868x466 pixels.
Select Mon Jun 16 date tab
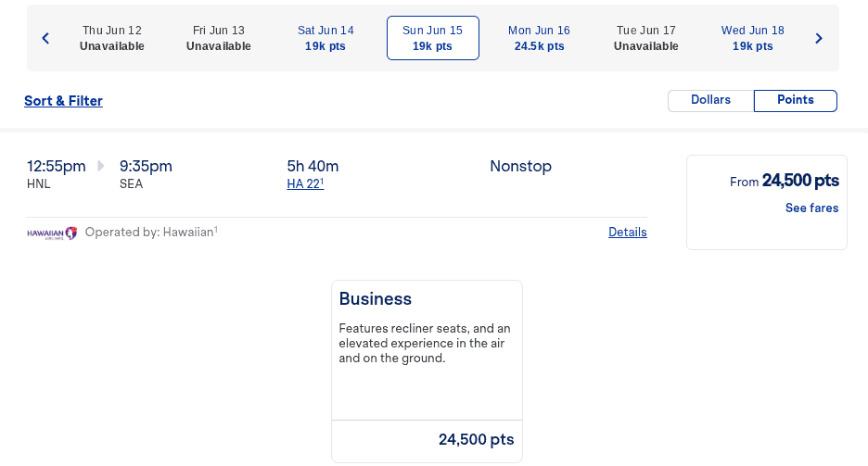(x=539, y=38)
